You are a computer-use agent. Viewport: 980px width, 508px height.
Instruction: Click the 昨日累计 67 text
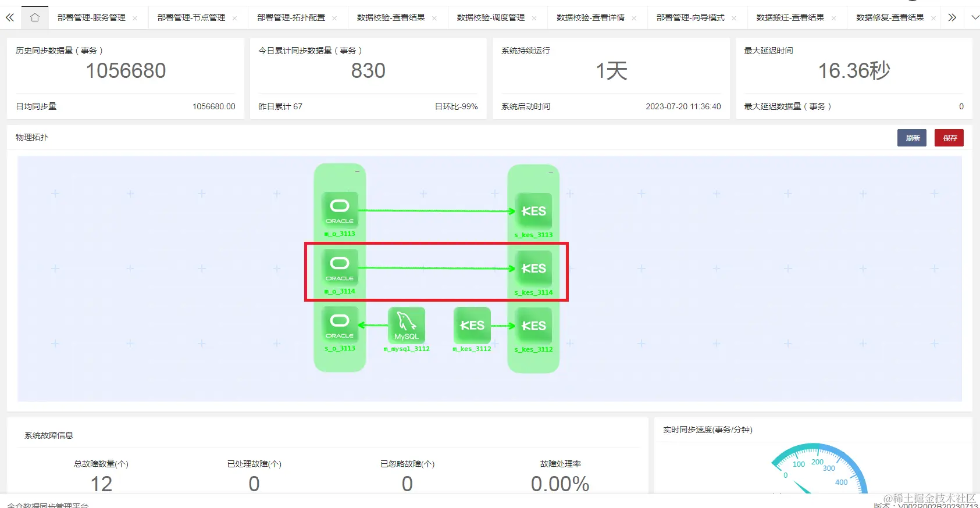[280, 106]
